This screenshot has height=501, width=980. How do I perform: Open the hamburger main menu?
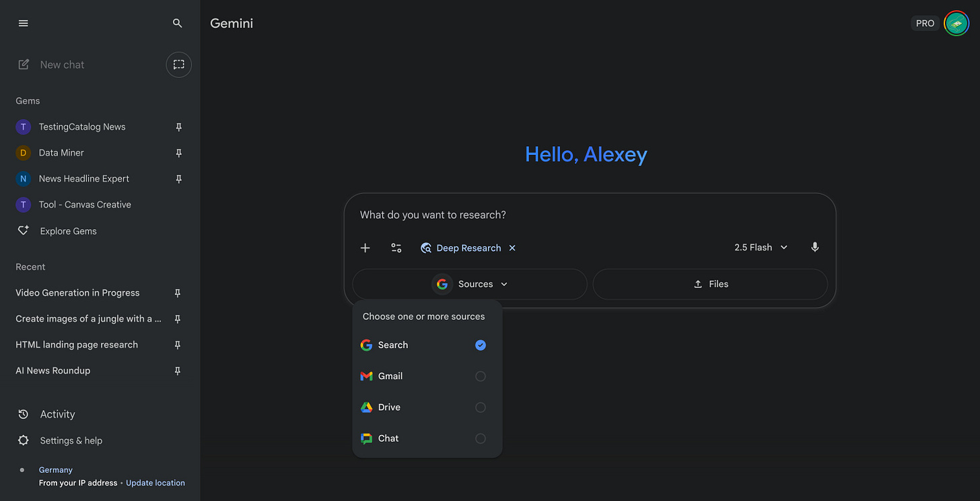[24, 23]
